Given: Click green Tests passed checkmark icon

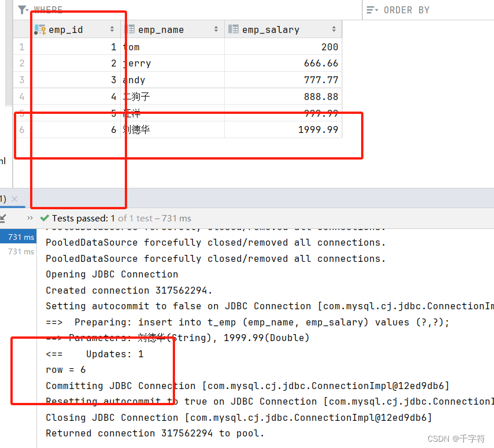Looking at the screenshot, I should 44,218.
